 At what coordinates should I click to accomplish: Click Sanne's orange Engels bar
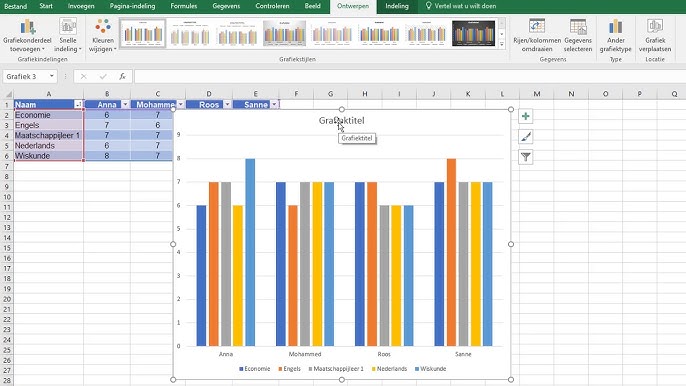451,252
